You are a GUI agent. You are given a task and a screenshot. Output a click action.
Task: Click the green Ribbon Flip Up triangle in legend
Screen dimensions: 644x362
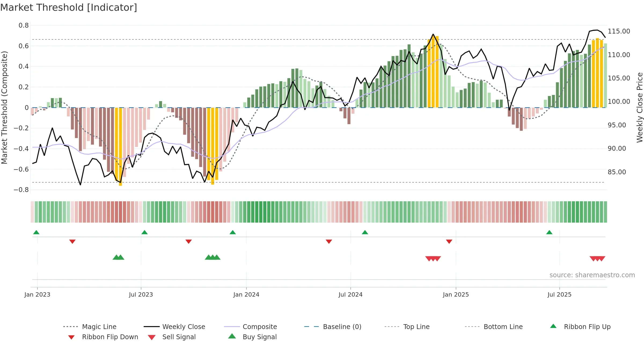pos(553,326)
